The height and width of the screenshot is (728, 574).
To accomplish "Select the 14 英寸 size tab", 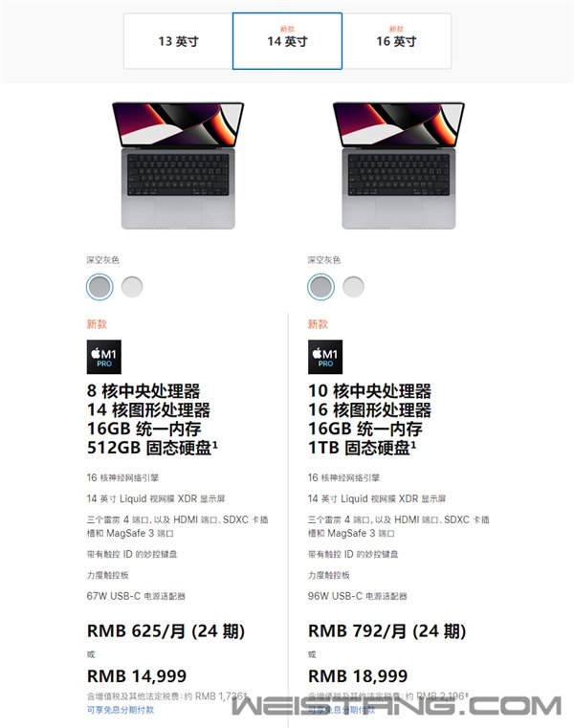I will click(287, 41).
